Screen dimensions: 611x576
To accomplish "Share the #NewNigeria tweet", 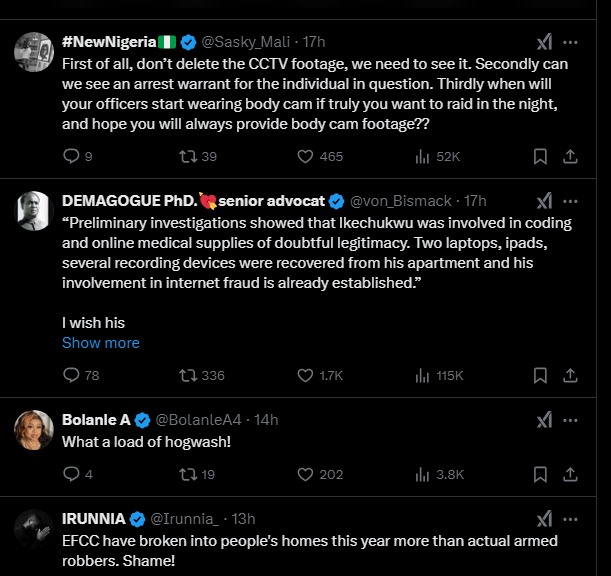I will tap(570, 156).
